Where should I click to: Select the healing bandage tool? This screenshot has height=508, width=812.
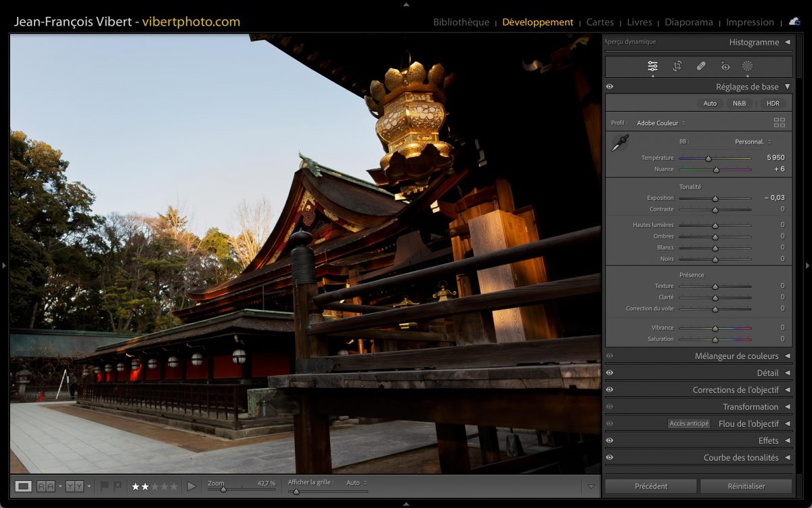pyautogui.click(x=701, y=66)
